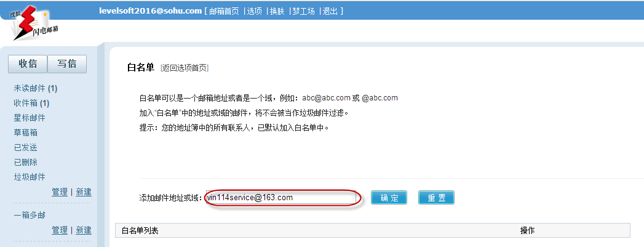Open 星标邮件 folder
The image size is (644, 247).
[x=30, y=118]
